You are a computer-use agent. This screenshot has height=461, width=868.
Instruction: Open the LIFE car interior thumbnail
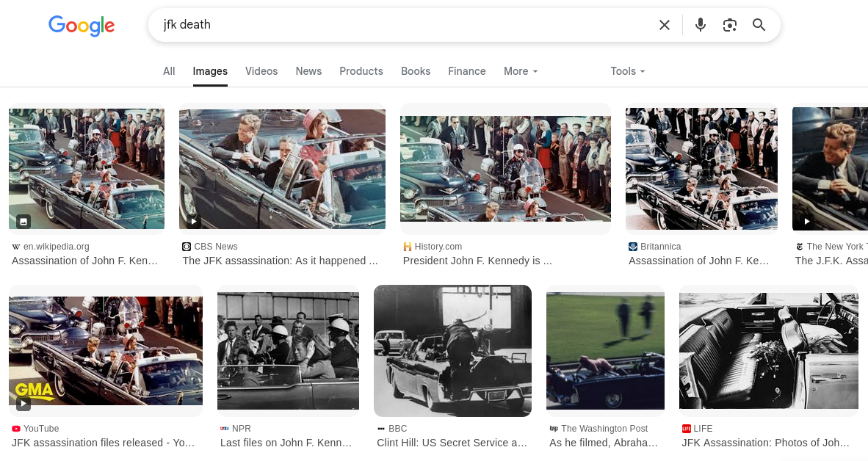768,351
